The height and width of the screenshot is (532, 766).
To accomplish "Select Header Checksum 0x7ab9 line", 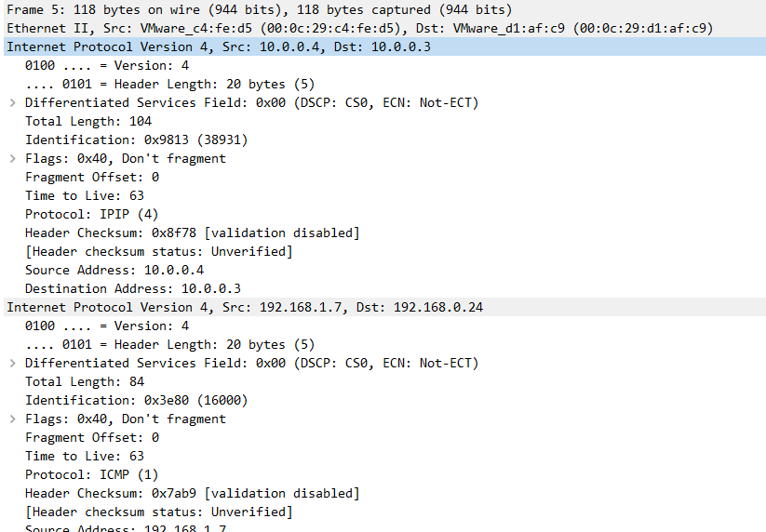I will click(x=192, y=493).
